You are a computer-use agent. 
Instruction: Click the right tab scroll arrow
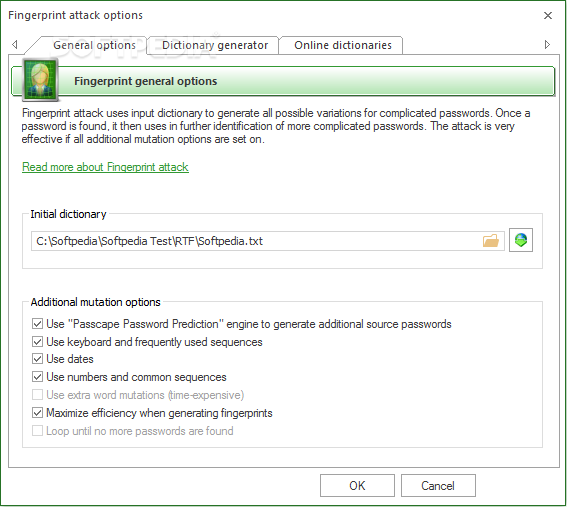547,44
